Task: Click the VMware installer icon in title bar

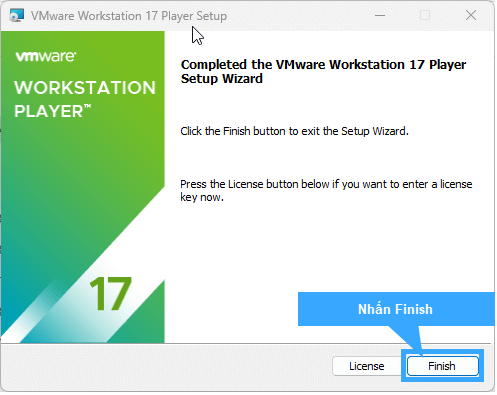Action: click(17, 16)
